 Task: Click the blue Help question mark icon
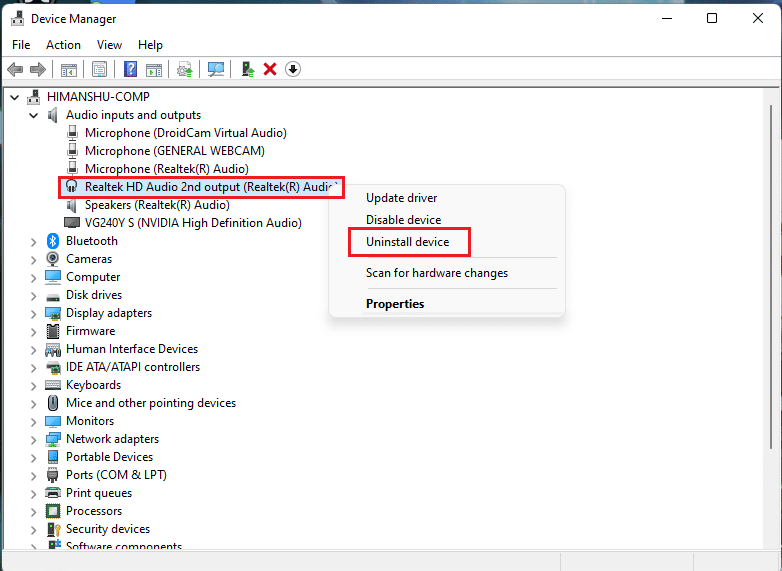tap(130, 69)
